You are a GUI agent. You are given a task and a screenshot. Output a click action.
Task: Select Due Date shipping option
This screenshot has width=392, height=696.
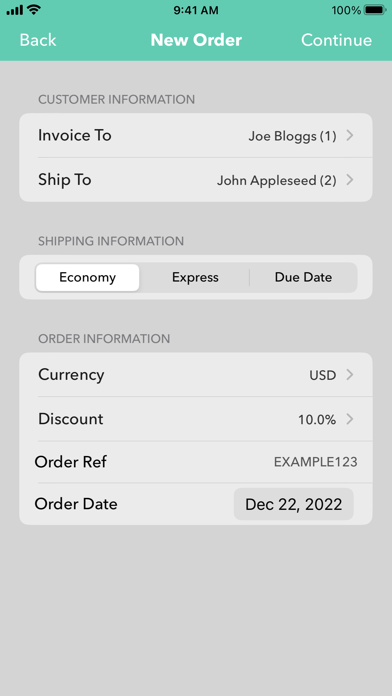point(303,277)
